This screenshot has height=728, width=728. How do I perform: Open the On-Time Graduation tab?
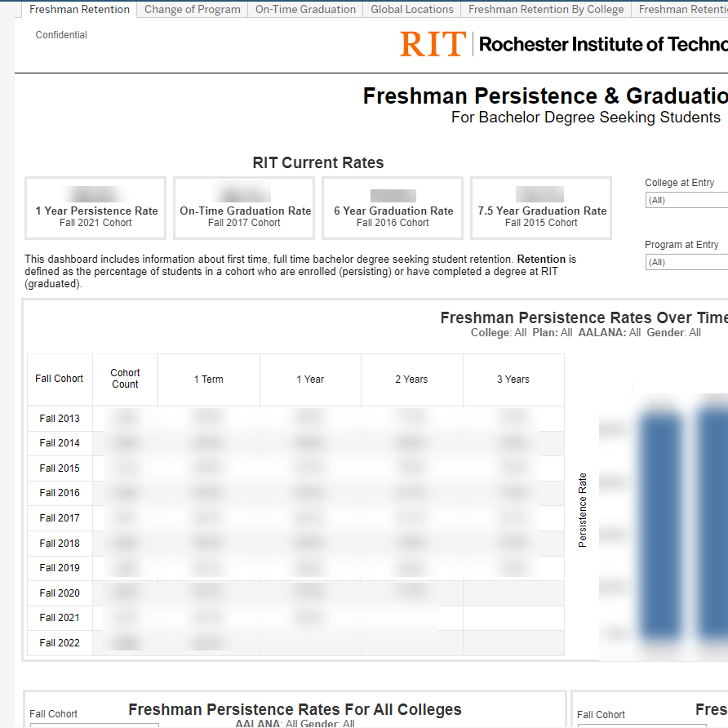pos(305,10)
